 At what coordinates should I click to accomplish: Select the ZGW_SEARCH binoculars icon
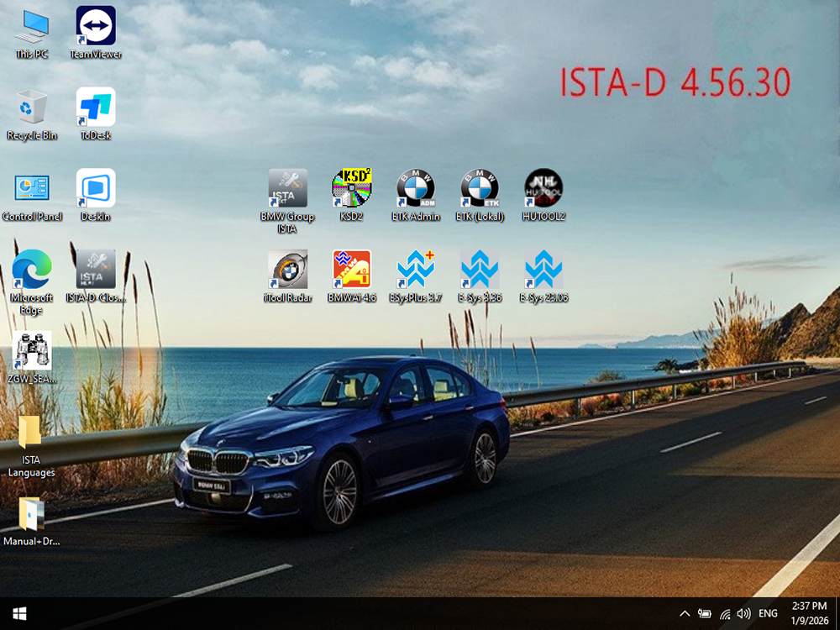[32, 351]
